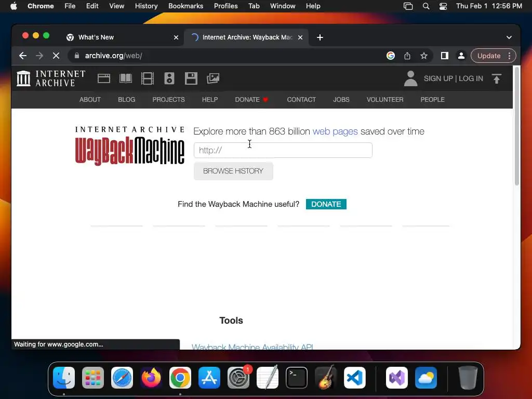The height and width of the screenshot is (399, 532).
Task: Click the Upload arrow icon
Action: [x=496, y=79]
